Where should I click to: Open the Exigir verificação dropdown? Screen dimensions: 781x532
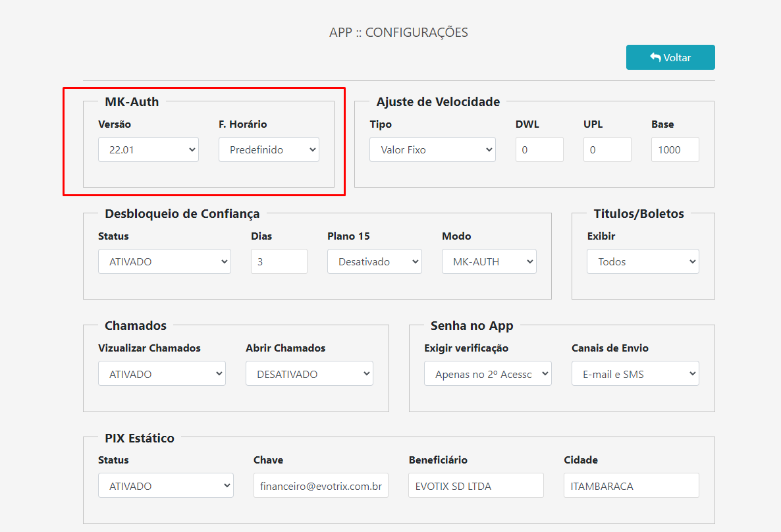pos(487,373)
